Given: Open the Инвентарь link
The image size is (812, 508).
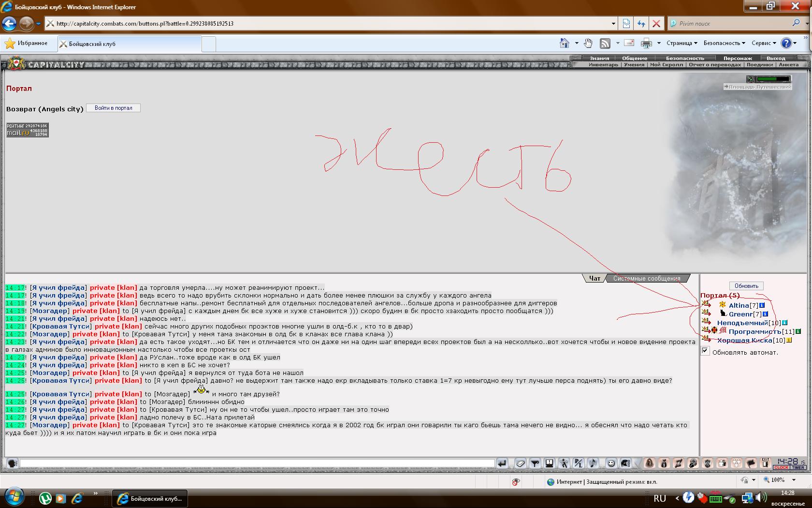Looking at the screenshot, I should pos(603,64).
